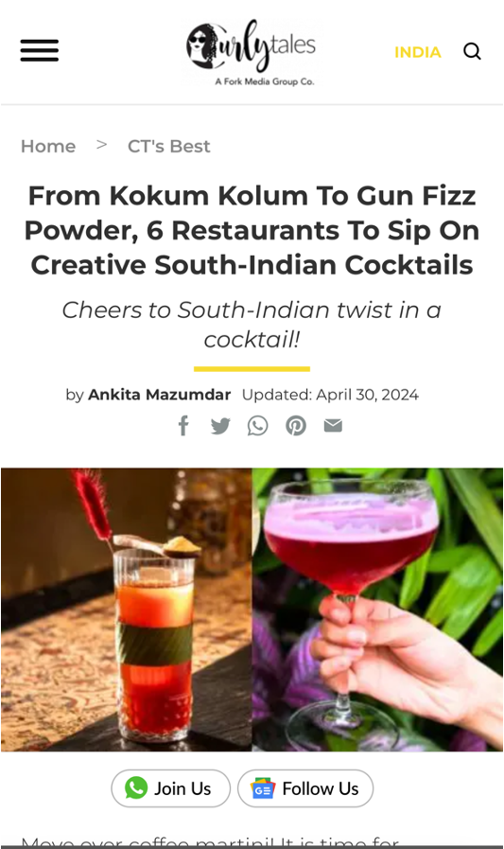Share article on Twitter
The width and height of the screenshot is (504, 849).
click(220, 426)
